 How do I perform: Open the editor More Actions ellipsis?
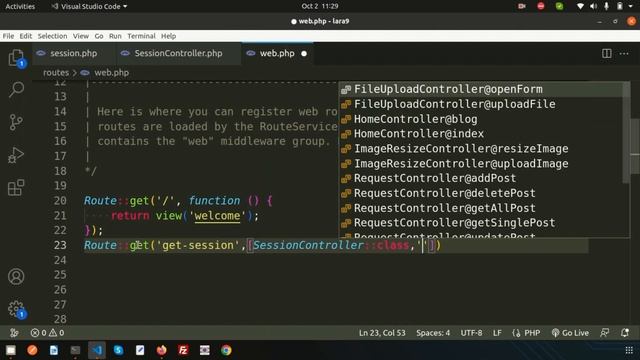pyautogui.click(x=624, y=53)
